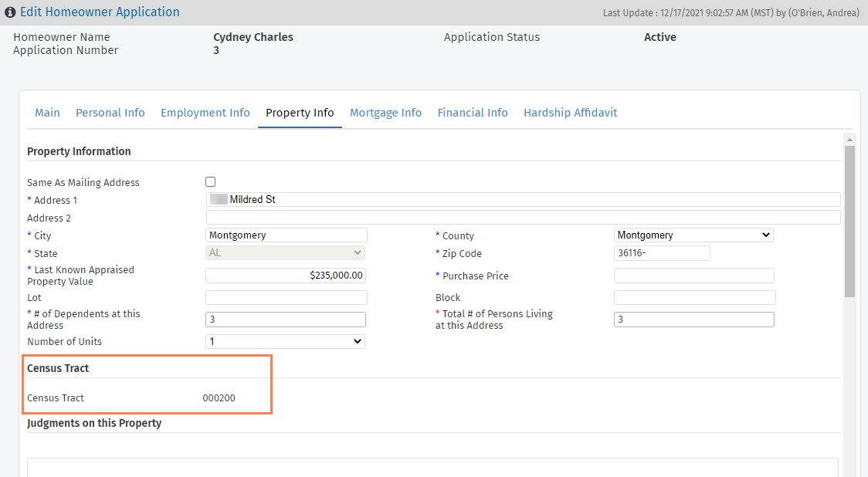Image resolution: width=868 pixels, height=477 pixels.
Task: Click the Address 1 input field
Action: 523,200
